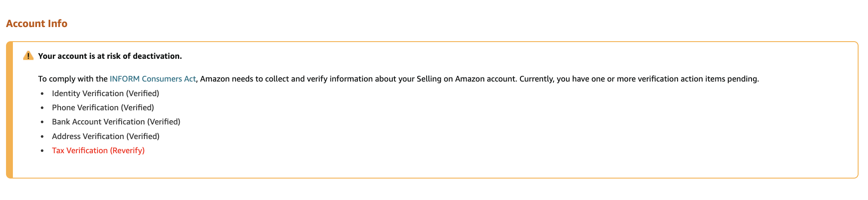The width and height of the screenshot is (868, 200).
Task: Click the bullet beside Address Verification
Action: point(42,136)
